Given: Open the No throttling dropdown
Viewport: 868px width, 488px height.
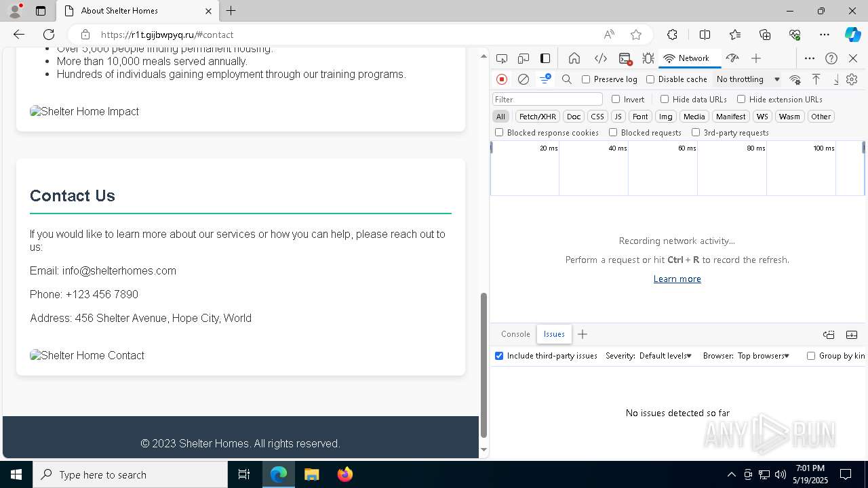Looking at the screenshot, I should tap(748, 79).
